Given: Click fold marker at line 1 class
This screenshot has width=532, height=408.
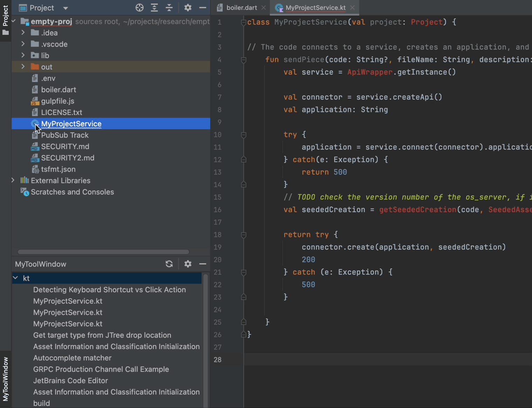Looking at the screenshot, I should click(244, 22).
